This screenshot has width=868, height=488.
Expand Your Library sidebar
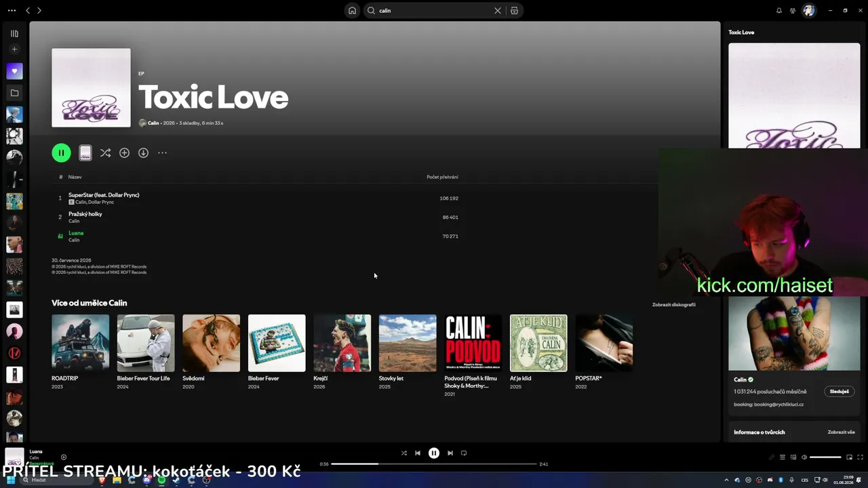(14, 33)
